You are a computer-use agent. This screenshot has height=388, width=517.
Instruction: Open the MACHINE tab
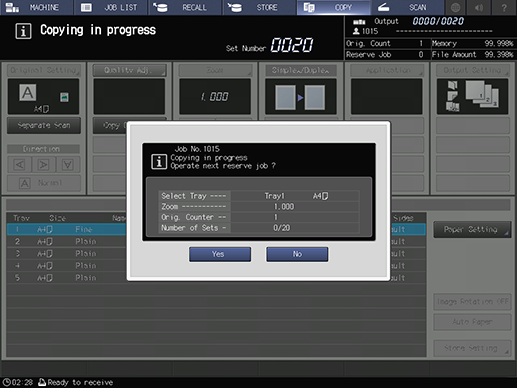pos(36,7)
